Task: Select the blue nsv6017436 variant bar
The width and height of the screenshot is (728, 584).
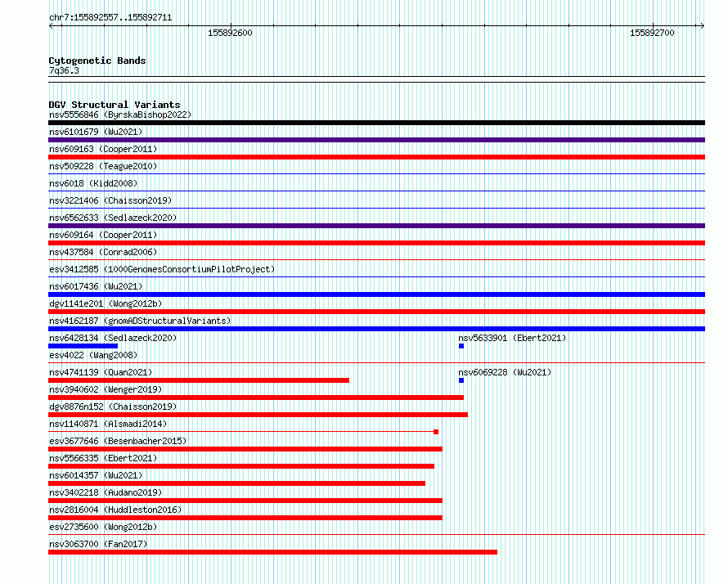Action: 376,294
